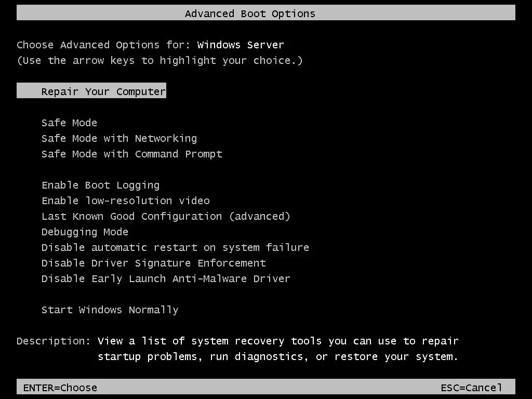Pick Disable automatic restart on system failure
Screen dimensions: 532x399
click(x=175, y=247)
